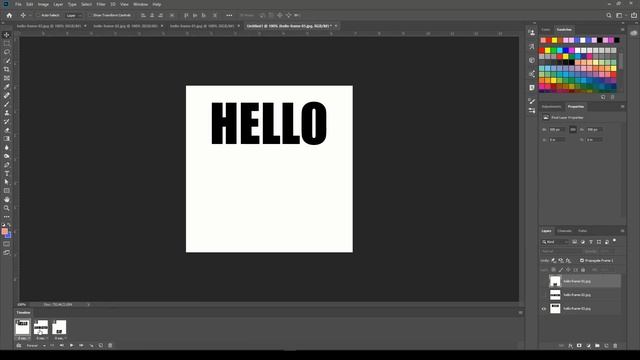Open the Kind layer filter dropdown
The height and width of the screenshot is (360, 640).
point(555,242)
